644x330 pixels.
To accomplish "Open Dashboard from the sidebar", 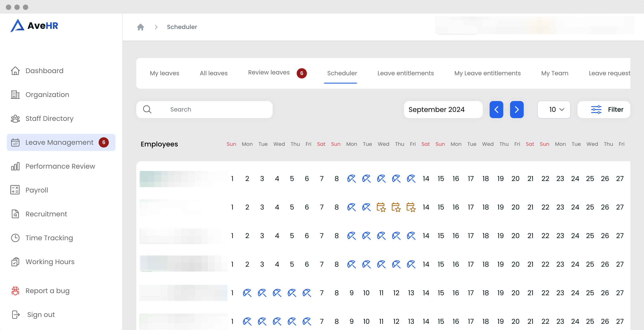I will [x=44, y=71].
